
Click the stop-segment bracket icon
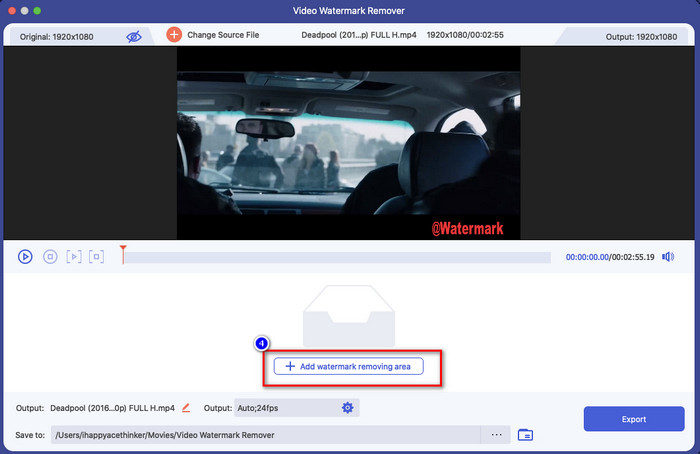click(x=96, y=257)
